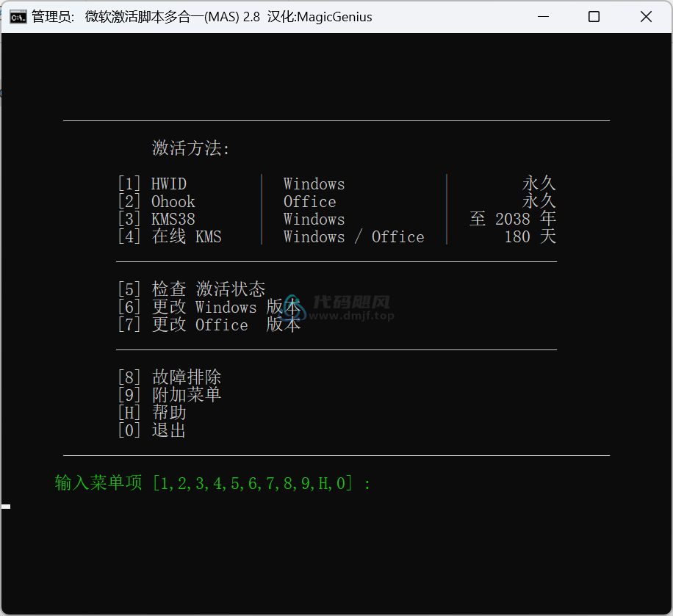Click the cmd icon in title bar
The width and height of the screenshot is (673, 616).
point(18,17)
